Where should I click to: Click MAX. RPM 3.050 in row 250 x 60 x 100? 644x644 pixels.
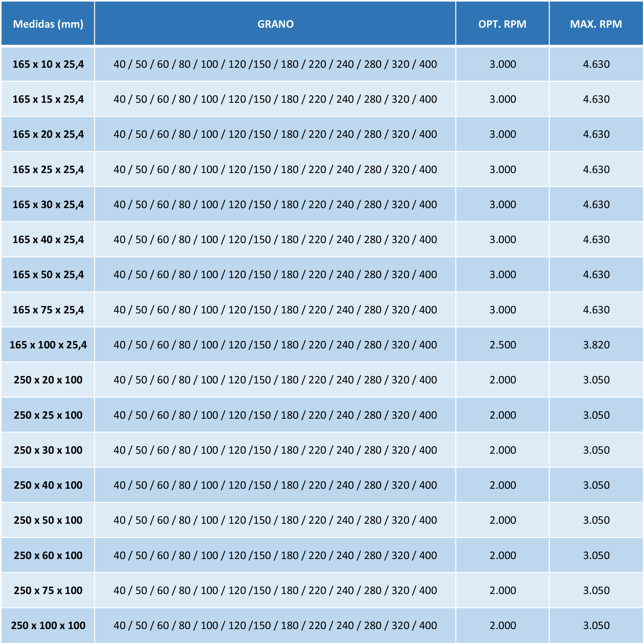(596, 556)
